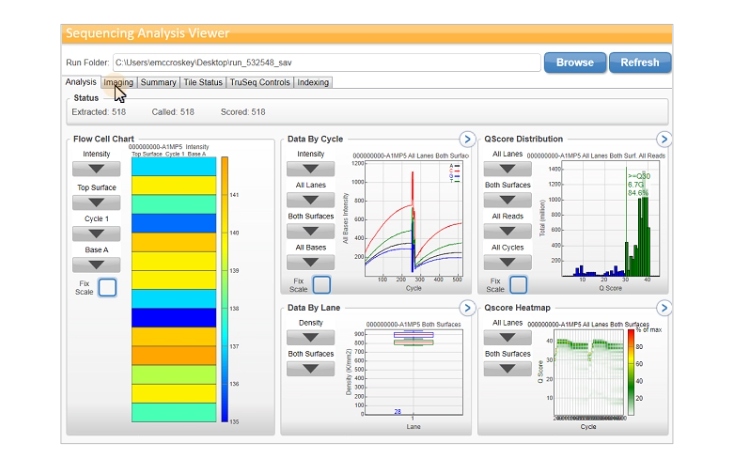Open the Top Surface dropdown in Flow Cell Chart
Image resolution: width=736 pixels, height=475 pixels.
pos(96,203)
